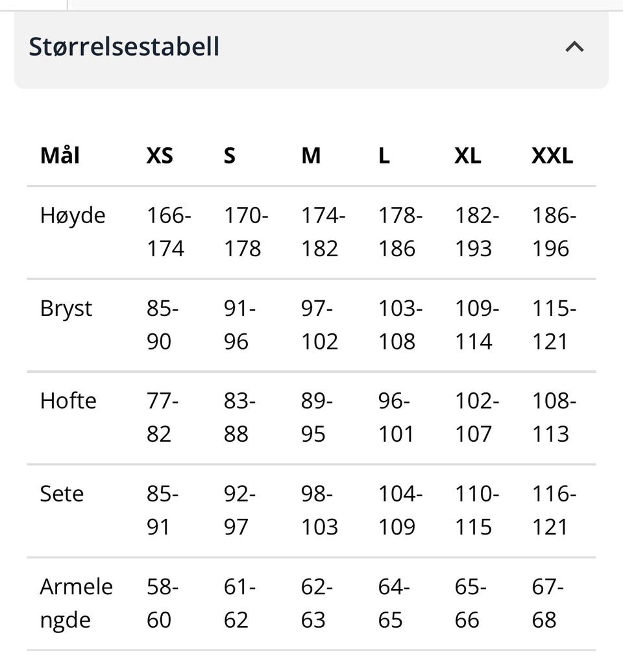Click the Hofte value 77-82 for XS
Screen dimensions: 623x672
[x=162, y=418]
